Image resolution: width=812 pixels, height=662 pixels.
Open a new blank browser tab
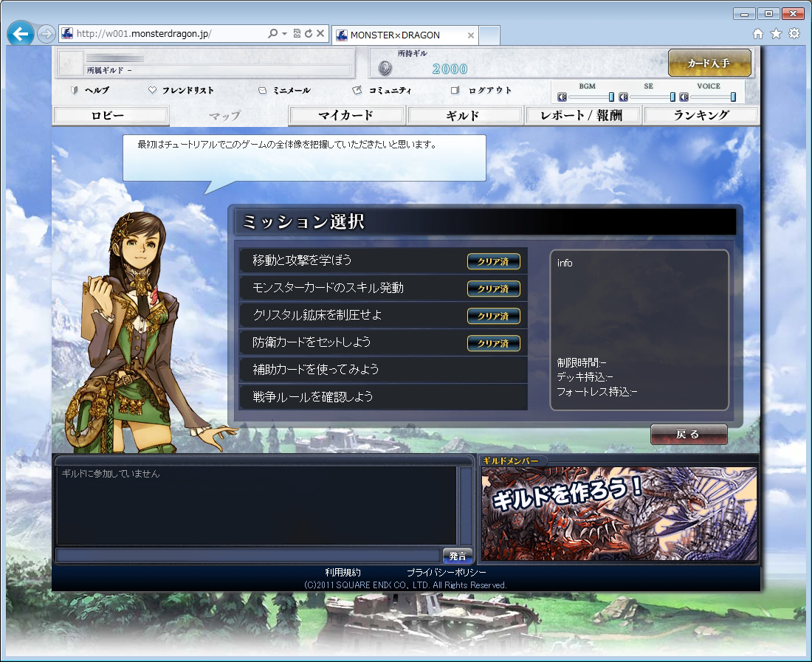coord(489,35)
